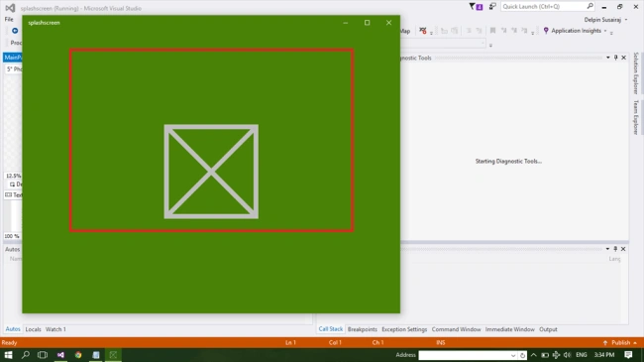644x362 pixels.
Task: Click the 'Ready' status text
Action: (x=9, y=343)
